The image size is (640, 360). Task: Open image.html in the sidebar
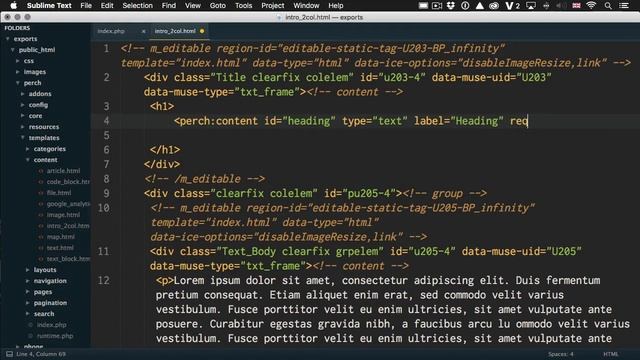(63, 215)
